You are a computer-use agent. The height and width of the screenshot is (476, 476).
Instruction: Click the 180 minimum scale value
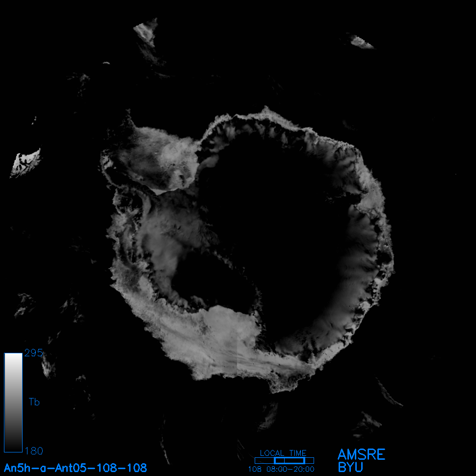tap(34, 451)
